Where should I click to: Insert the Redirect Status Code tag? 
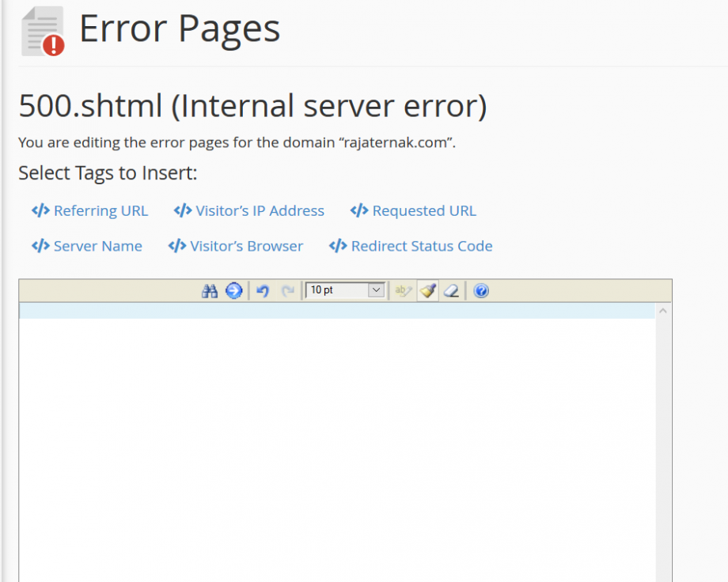coord(422,246)
